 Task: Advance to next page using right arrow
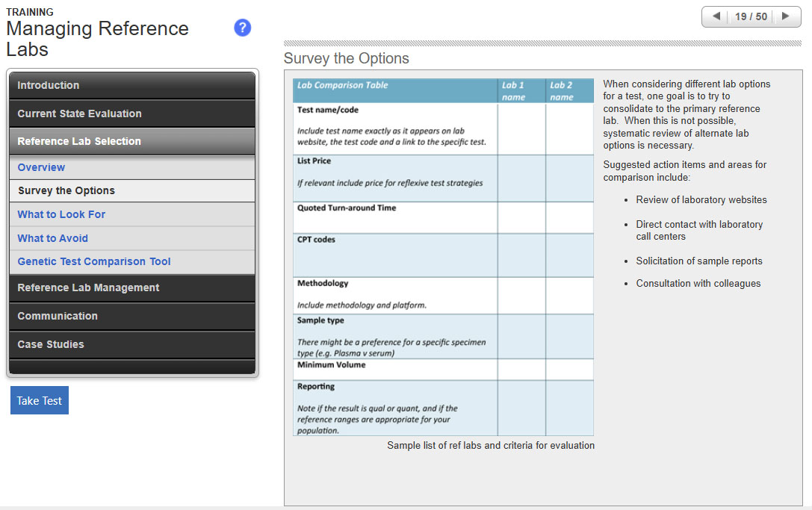coord(785,16)
